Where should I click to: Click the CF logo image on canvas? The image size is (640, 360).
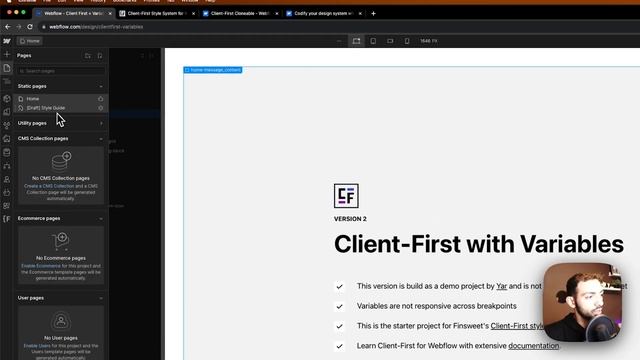tap(346, 196)
